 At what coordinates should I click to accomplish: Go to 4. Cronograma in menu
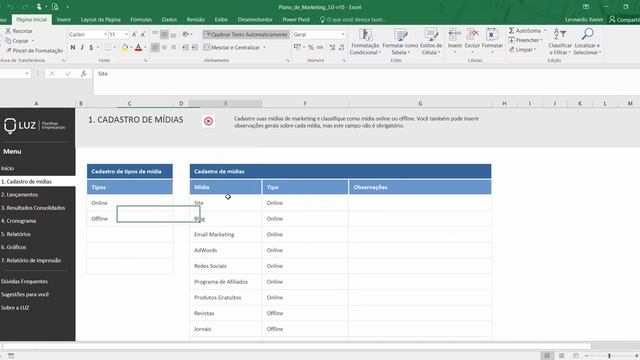[19, 221]
